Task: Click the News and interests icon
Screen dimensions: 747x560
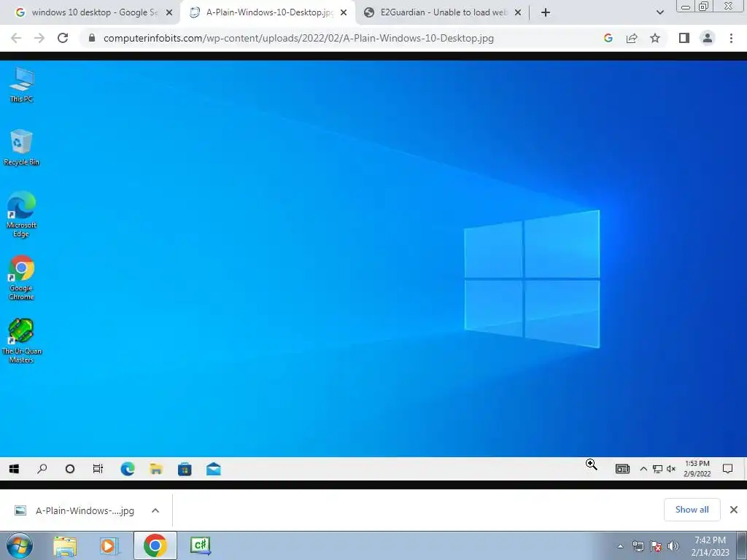Action: [623, 469]
